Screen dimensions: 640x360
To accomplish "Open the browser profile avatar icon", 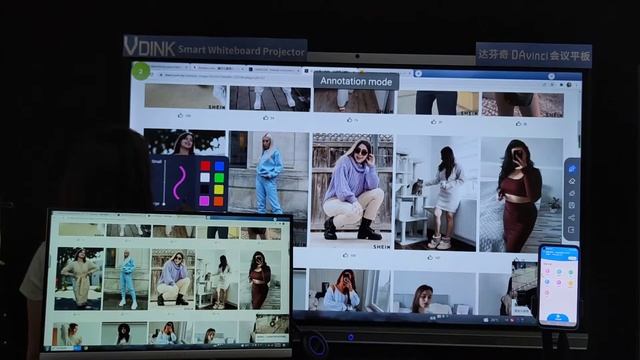I will pos(569,84).
